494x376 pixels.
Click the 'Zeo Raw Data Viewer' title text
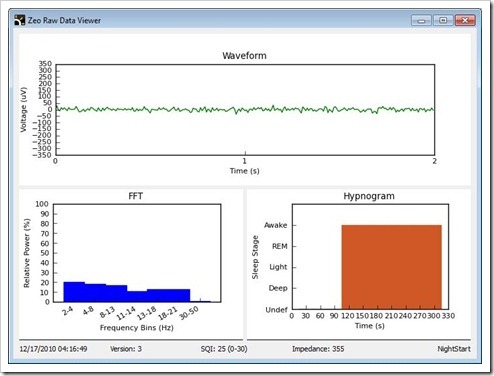pyautogui.click(x=64, y=20)
